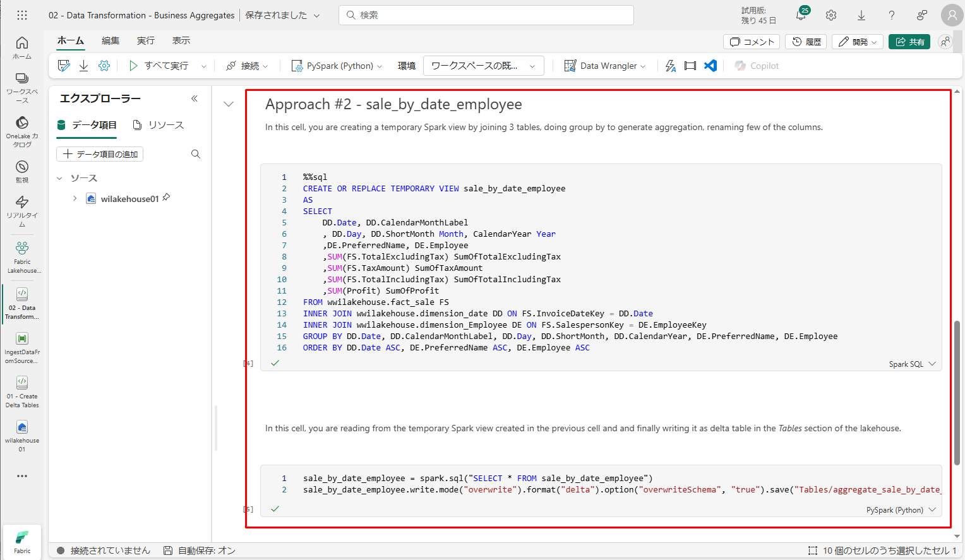The width and height of the screenshot is (965, 560).
Task: Open the settings gear in top bar
Action: 831,15
